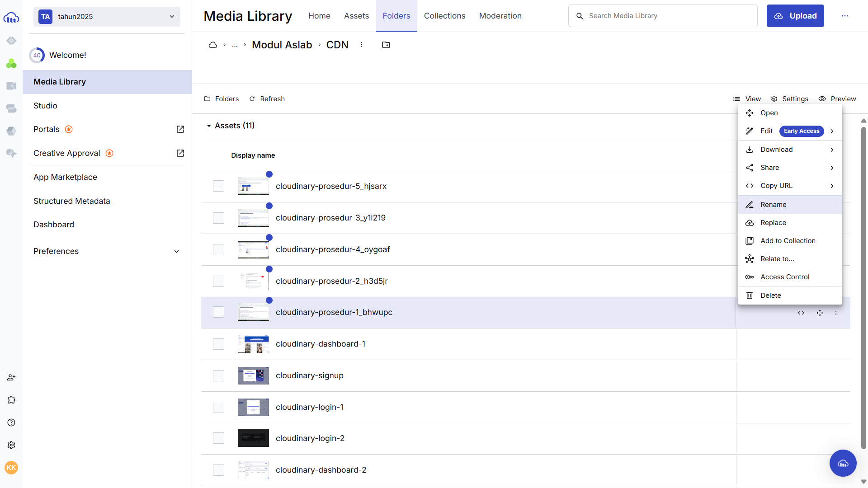Click the Upload button
The width and height of the screenshot is (868, 488).
tap(795, 16)
